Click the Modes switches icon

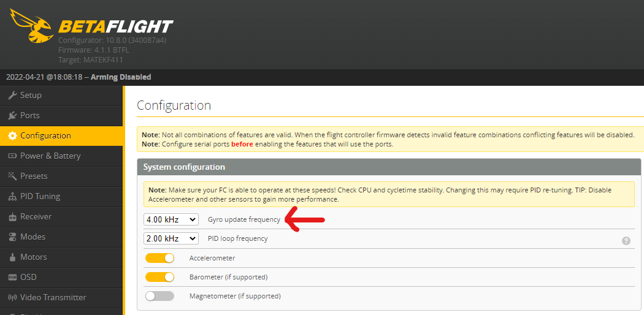click(13, 237)
